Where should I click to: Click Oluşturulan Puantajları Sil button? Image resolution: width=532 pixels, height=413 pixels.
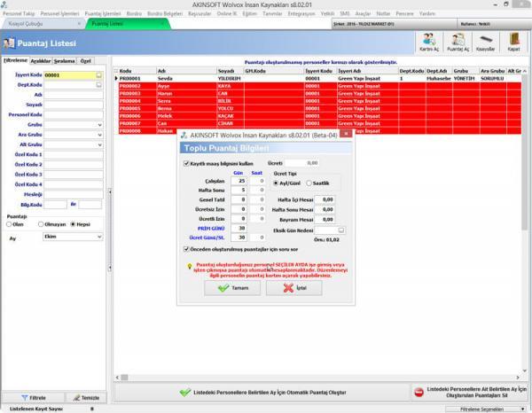(x=470, y=393)
